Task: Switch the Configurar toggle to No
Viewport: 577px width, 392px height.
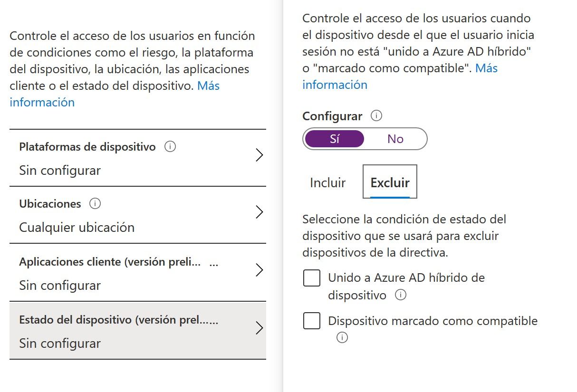Action: click(x=396, y=138)
